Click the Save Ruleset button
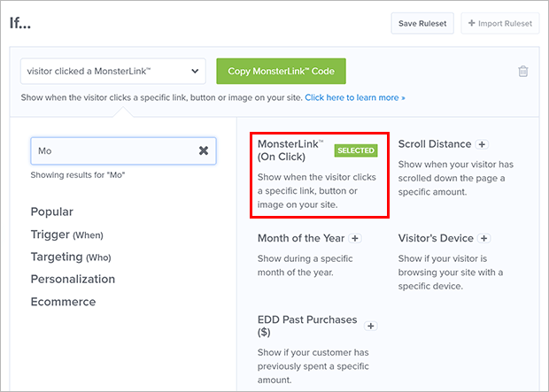Viewport: 549px width, 392px height. pyautogui.click(x=422, y=24)
